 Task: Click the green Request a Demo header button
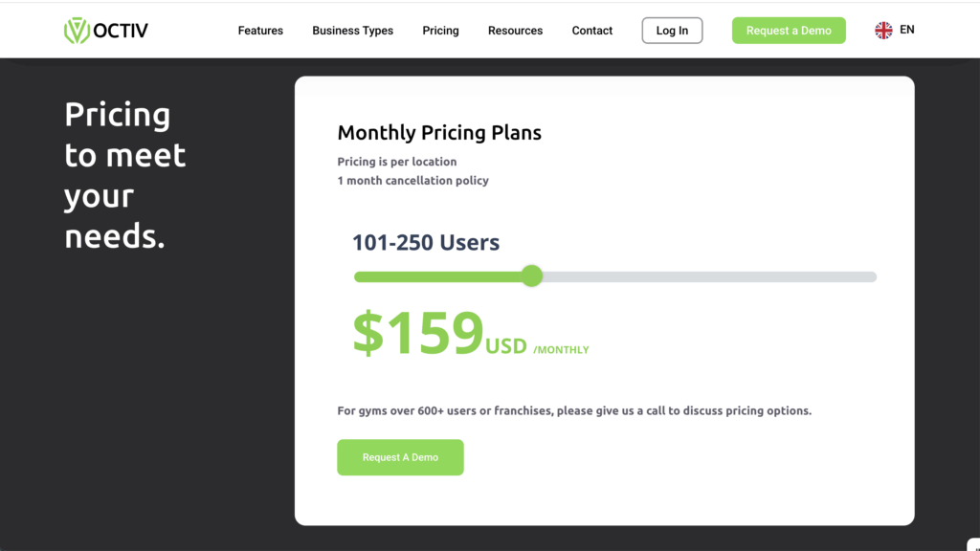coord(789,30)
